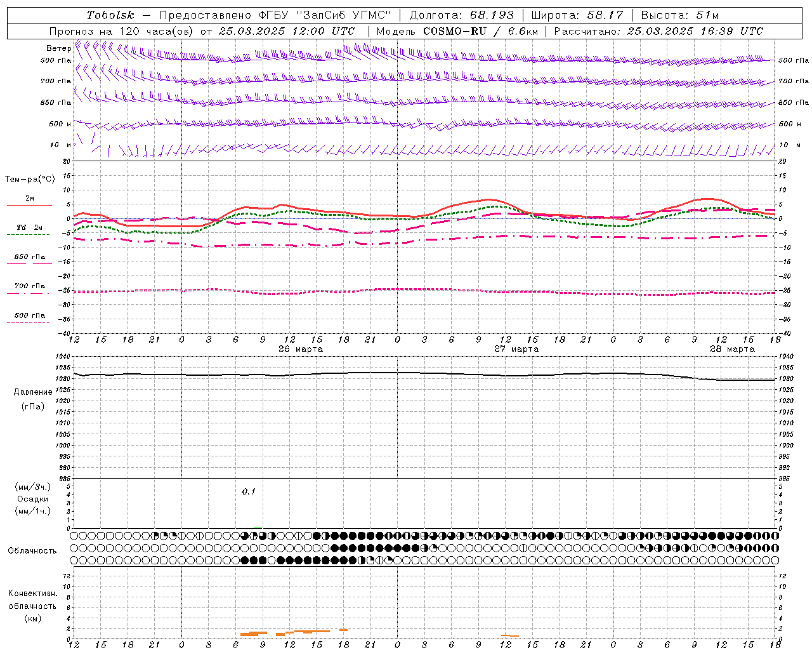812x650 pixels.
Task: Click the '2м' temperature legend entry
Action: pos(30,198)
